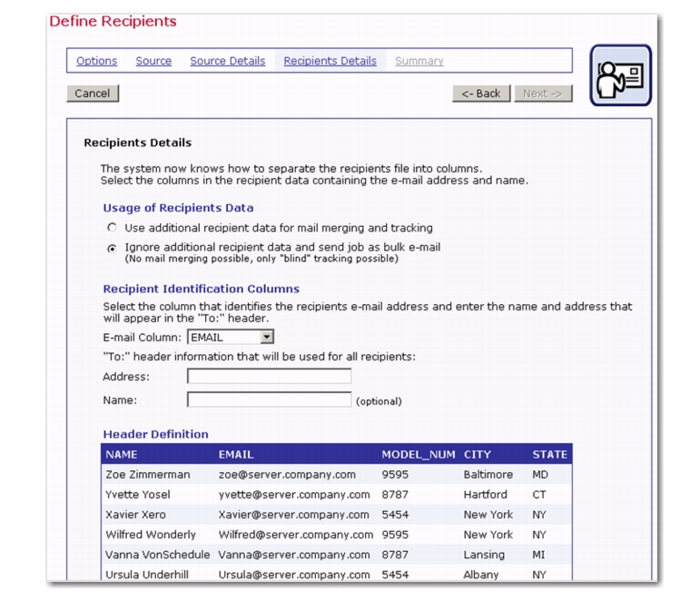Click the EMAIL column header
This screenshot has height=601, width=700.
(x=236, y=455)
